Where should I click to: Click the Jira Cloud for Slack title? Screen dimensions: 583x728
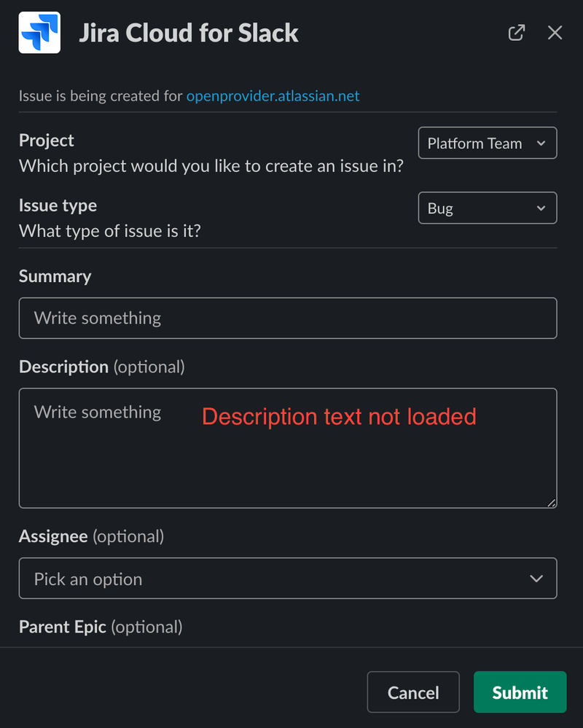coord(189,33)
